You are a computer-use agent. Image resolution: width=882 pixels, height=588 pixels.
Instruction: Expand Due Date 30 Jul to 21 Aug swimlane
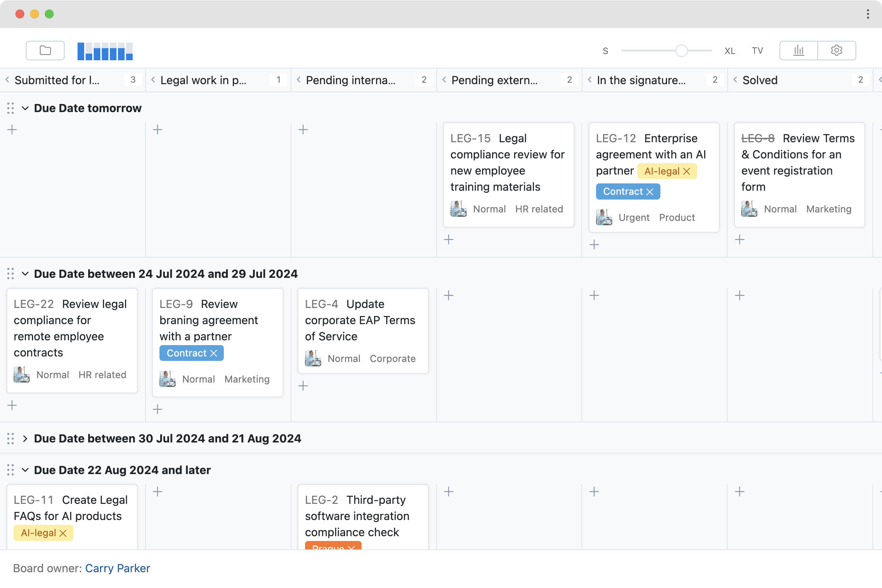pos(25,438)
